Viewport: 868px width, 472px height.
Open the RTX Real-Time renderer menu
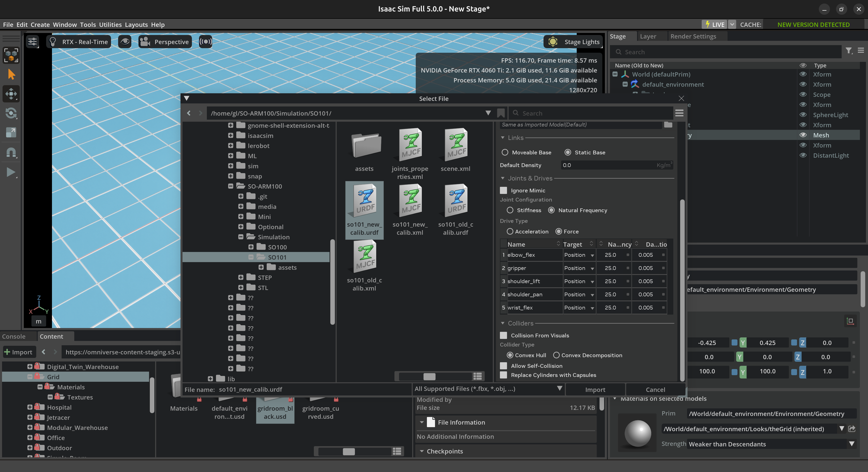79,42
